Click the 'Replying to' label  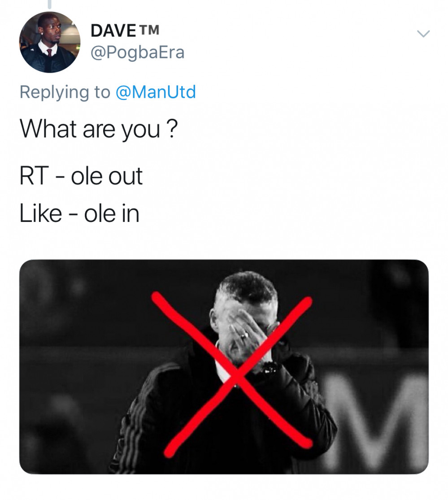(x=65, y=92)
